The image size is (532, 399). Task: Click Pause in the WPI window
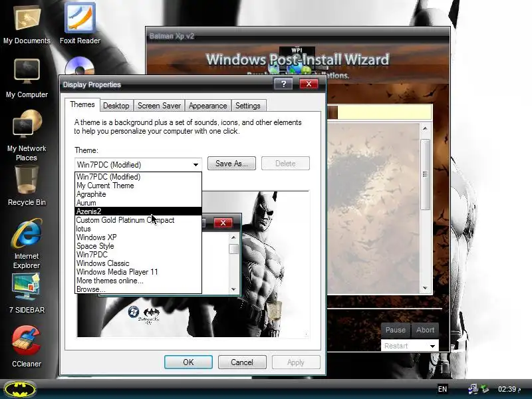pos(396,330)
